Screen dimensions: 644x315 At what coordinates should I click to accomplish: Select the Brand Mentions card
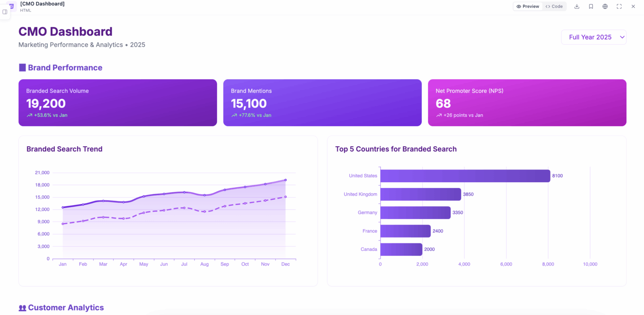coord(322,103)
